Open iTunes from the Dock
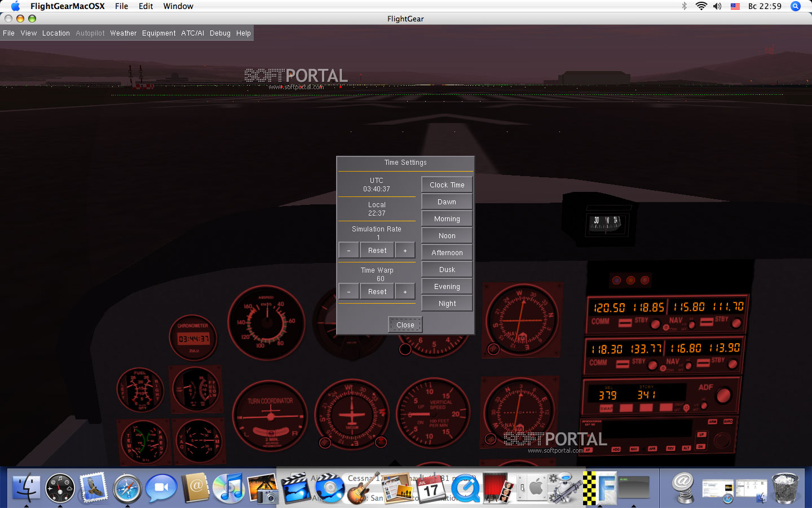 point(228,488)
